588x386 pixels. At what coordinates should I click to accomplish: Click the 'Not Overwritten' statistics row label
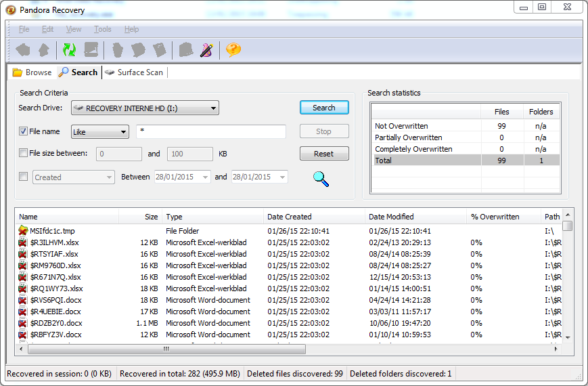[401, 126]
